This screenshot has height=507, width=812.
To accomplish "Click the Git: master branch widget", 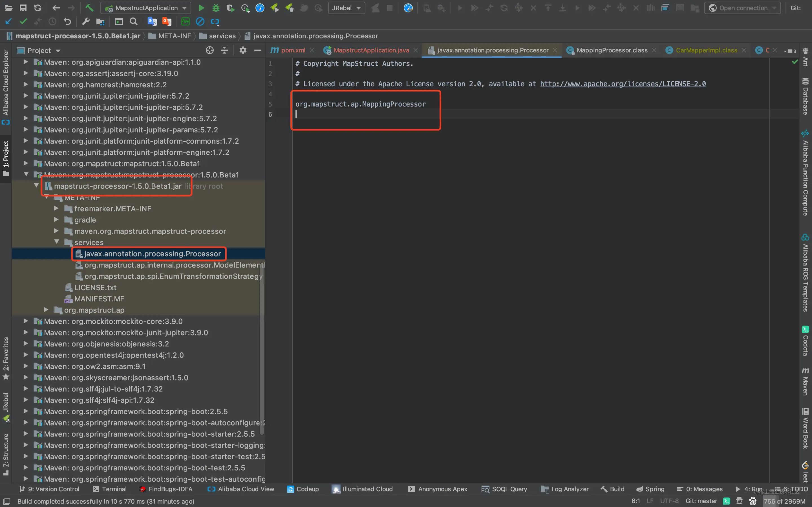I will tap(701, 501).
